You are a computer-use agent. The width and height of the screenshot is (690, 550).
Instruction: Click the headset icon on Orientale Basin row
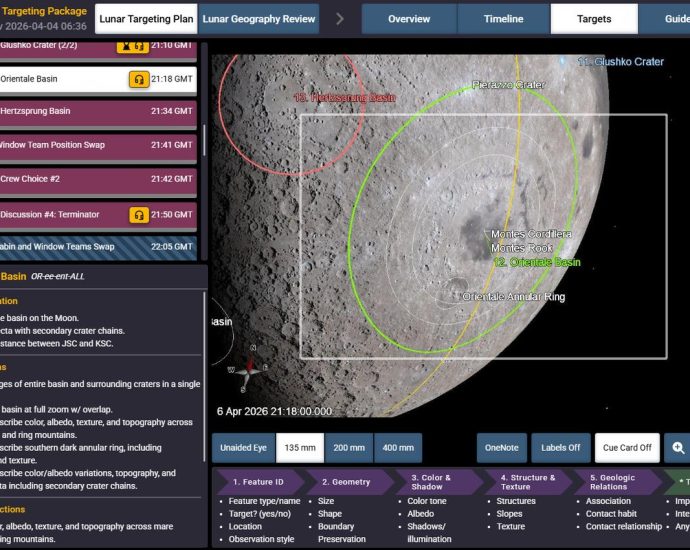click(139, 80)
